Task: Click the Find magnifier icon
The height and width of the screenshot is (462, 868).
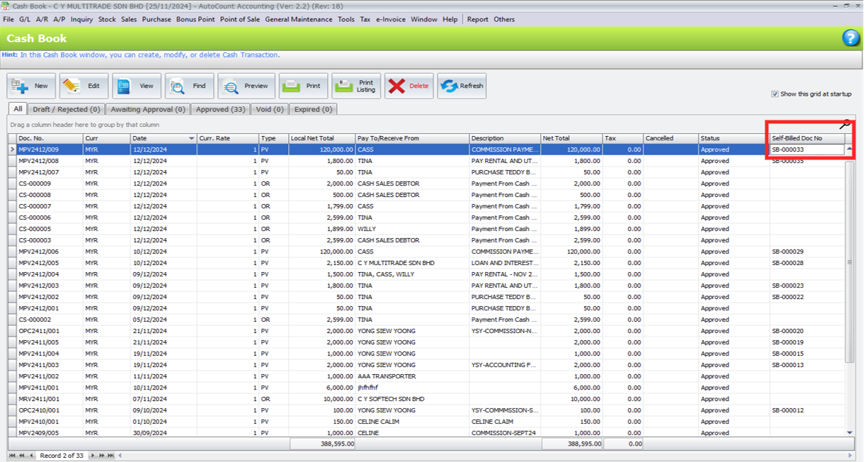Action: click(x=177, y=86)
